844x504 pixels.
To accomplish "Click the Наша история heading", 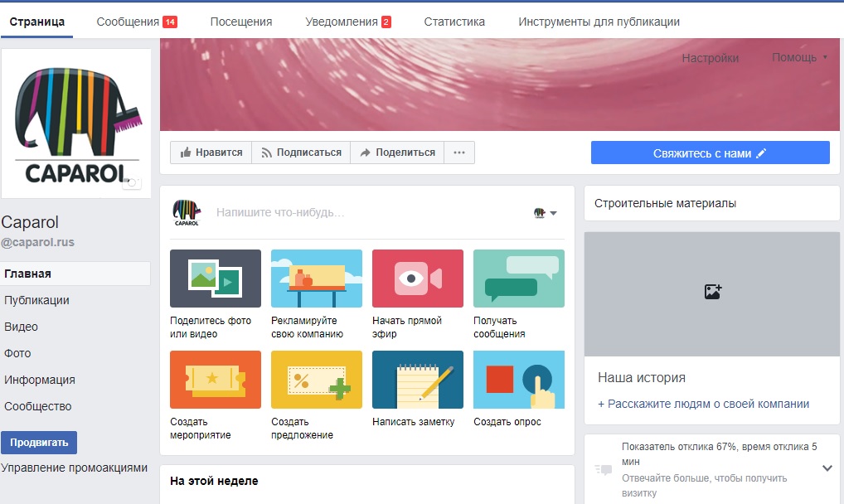I will point(642,377).
